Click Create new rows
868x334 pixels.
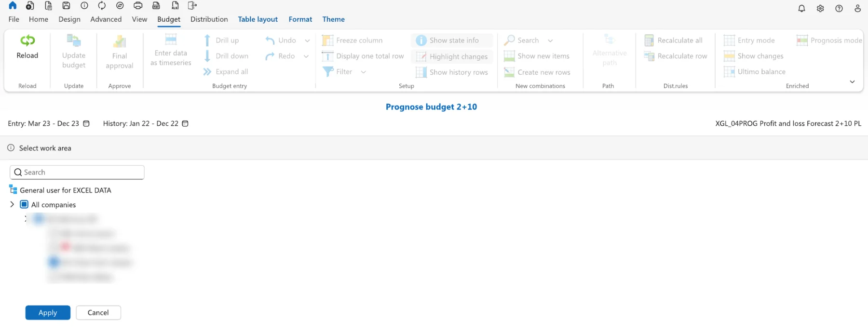(x=537, y=72)
